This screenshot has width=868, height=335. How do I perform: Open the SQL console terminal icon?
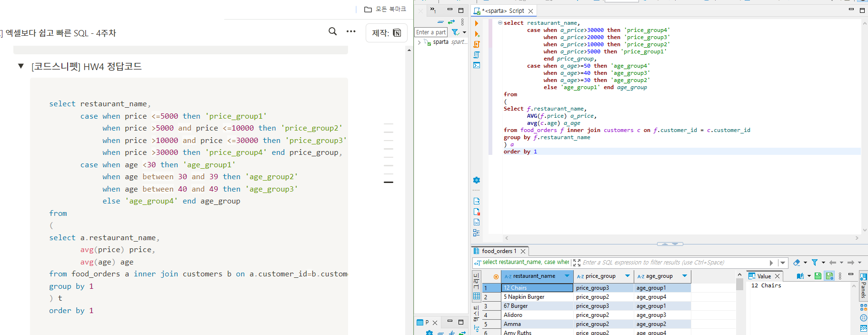pos(477,65)
